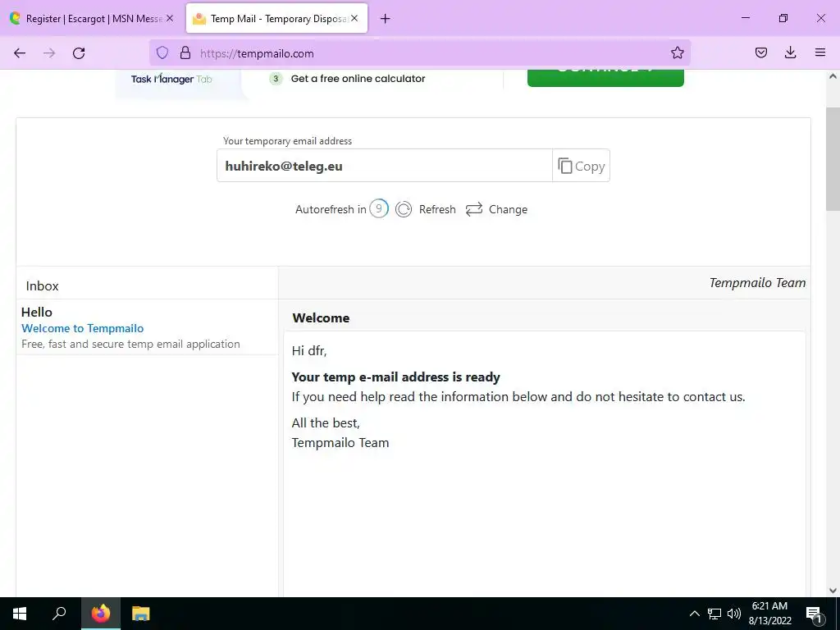The height and width of the screenshot is (630, 840).
Task: Open the Pocket save icon
Action: click(x=760, y=52)
